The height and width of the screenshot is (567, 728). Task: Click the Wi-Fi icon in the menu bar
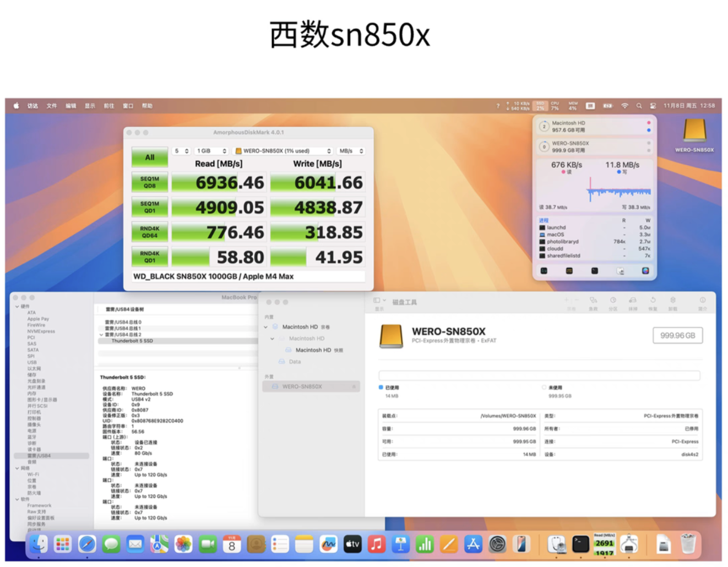coord(624,106)
